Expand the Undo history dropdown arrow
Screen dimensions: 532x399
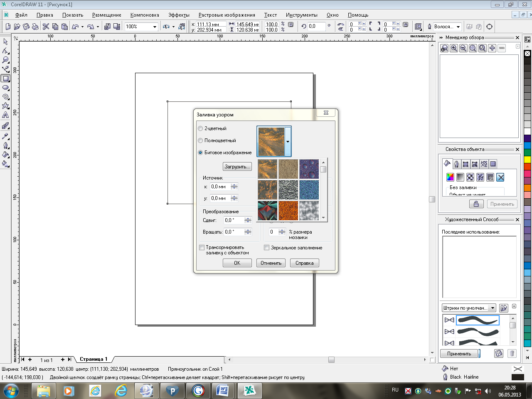click(82, 27)
